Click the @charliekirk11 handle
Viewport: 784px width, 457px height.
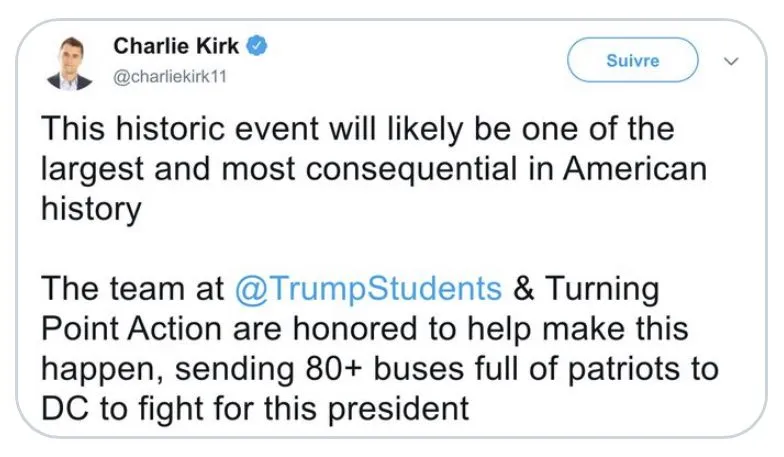coord(171,78)
